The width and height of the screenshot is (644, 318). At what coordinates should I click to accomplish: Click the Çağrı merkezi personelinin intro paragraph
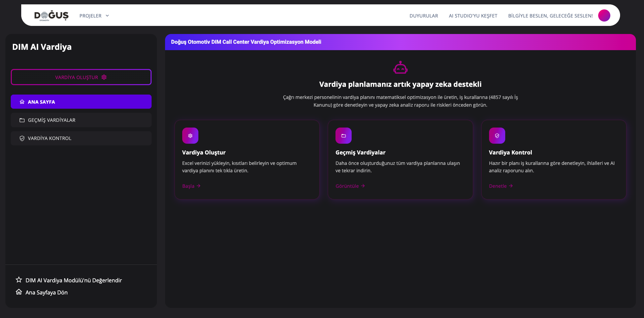[400, 101]
